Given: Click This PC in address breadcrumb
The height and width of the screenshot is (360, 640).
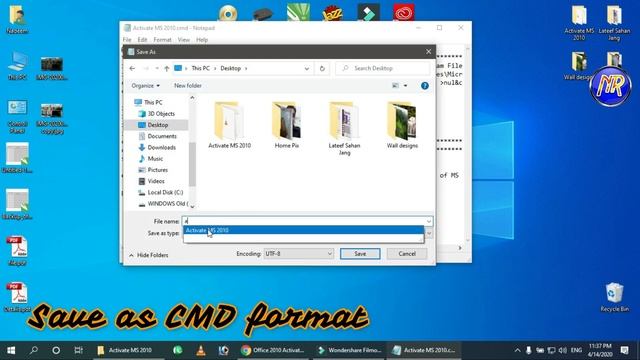Looking at the screenshot, I should pos(200,69).
